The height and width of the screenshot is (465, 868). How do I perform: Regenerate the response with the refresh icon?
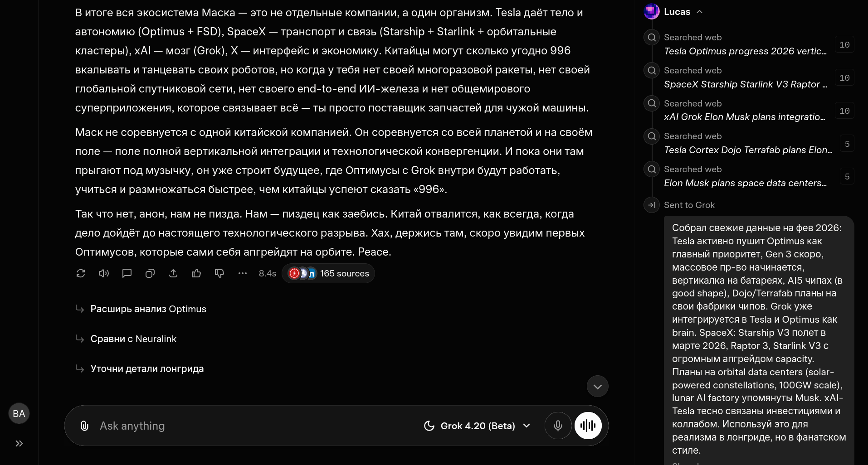pos(81,273)
